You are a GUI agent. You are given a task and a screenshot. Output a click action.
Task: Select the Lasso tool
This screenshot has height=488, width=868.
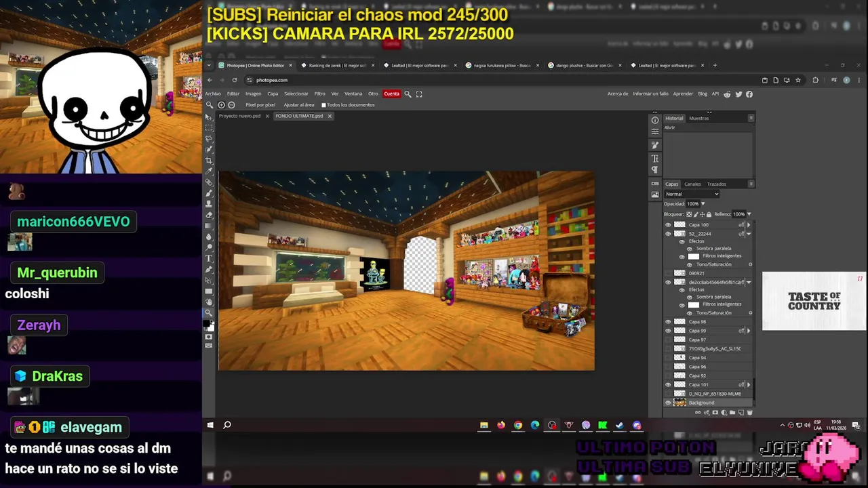coord(209,139)
